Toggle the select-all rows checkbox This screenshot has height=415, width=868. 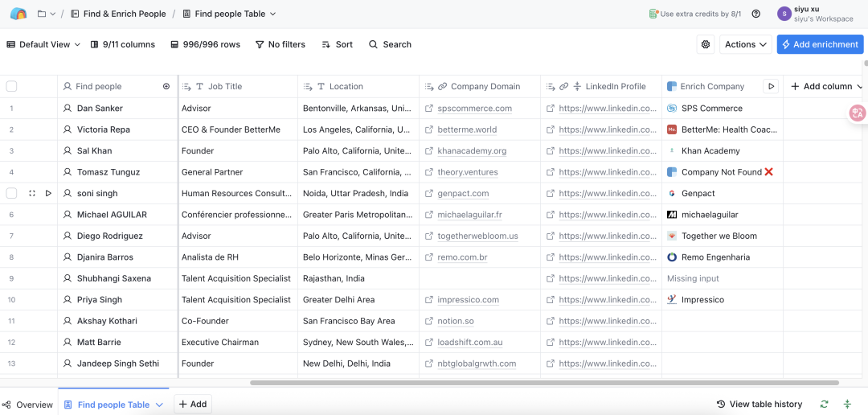(x=11, y=86)
